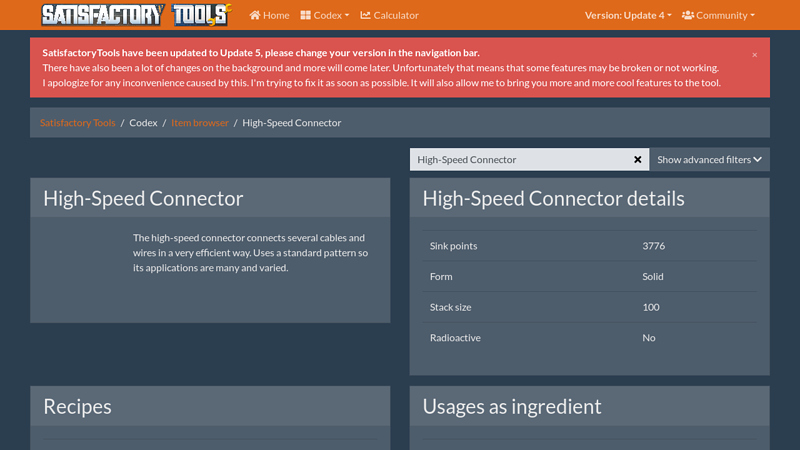Navigate to Item browser breadcrumb
Viewport: 800px width, 450px height.
200,123
